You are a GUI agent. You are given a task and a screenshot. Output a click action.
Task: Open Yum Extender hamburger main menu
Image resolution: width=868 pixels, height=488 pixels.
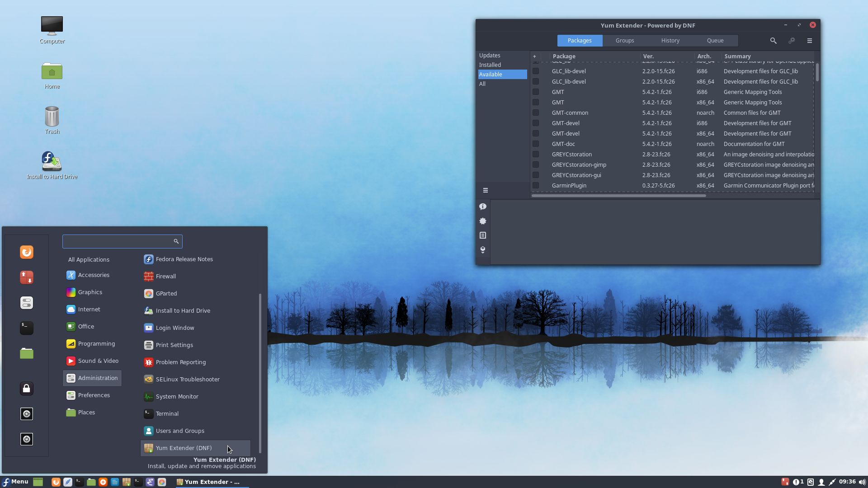[x=810, y=41]
